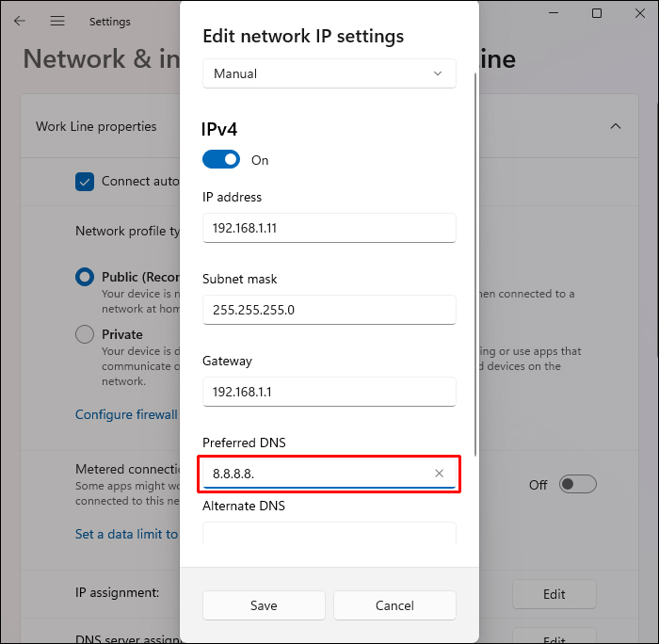Click the Alternate DNS input field

pyautogui.click(x=329, y=534)
